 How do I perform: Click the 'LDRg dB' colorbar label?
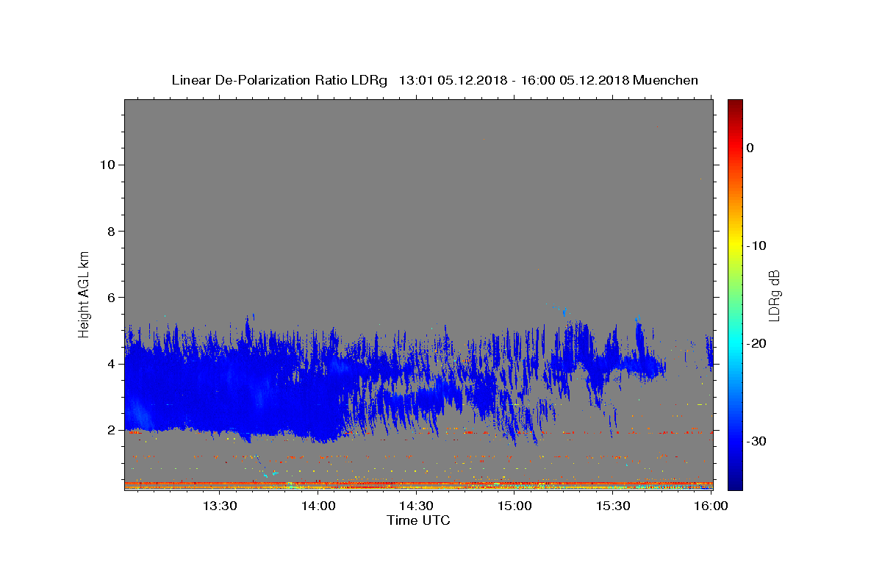[x=774, y=294]
